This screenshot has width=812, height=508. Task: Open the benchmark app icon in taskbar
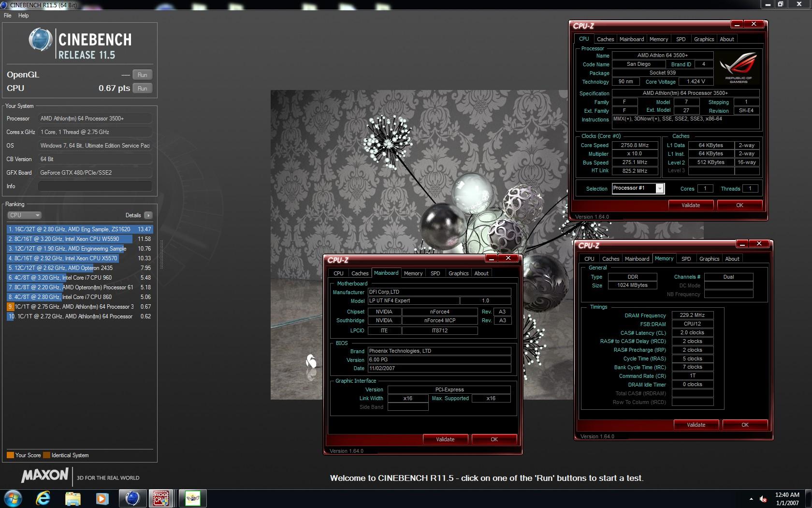coord(192,498)
